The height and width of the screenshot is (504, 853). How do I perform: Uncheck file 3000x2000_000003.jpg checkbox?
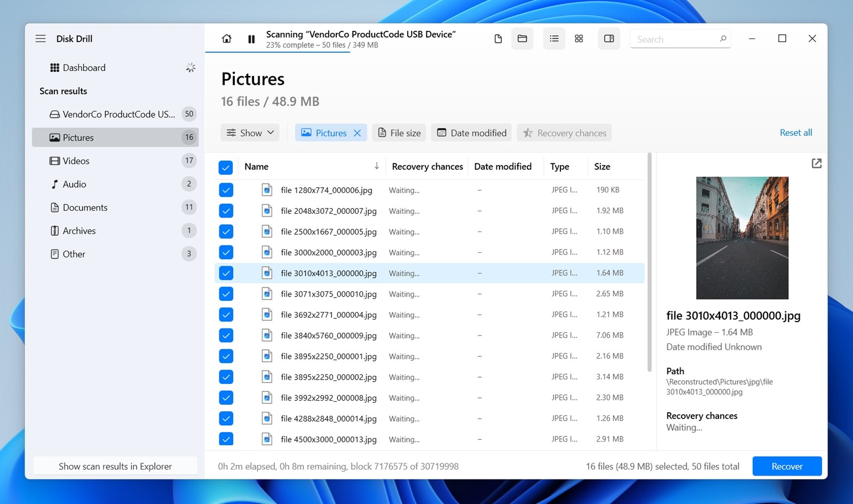pyautogui.click(x=226, y=252)
